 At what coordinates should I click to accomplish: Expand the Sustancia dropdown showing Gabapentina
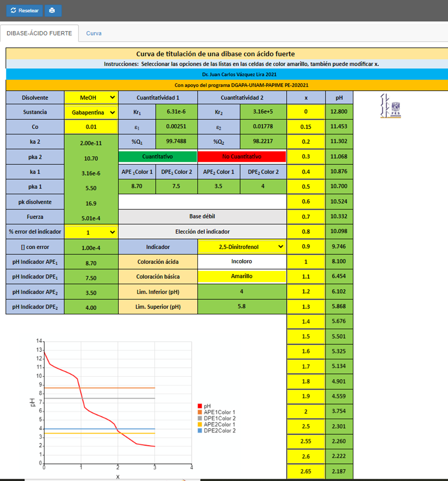click(91, 112)
